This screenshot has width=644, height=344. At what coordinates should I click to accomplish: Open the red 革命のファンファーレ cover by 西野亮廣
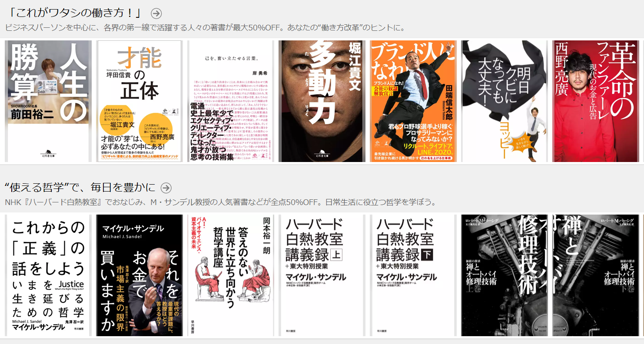click(x=596, y=101)
